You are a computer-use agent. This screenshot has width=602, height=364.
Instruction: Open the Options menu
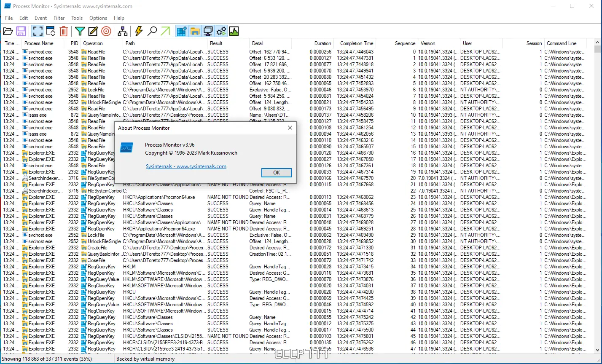[98, 18]
